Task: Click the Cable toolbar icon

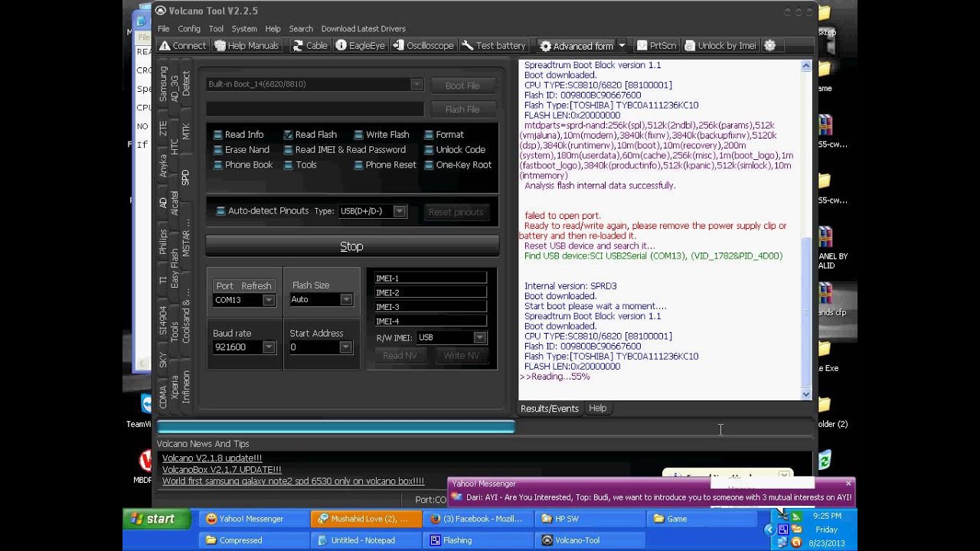Action: (x=309, y=46)
